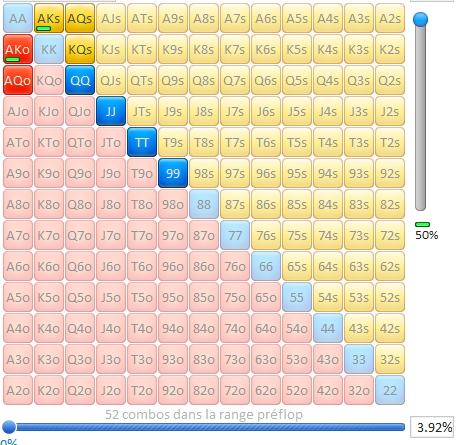Add 88 to the range
461x445 pixels.
pos(204,204)
